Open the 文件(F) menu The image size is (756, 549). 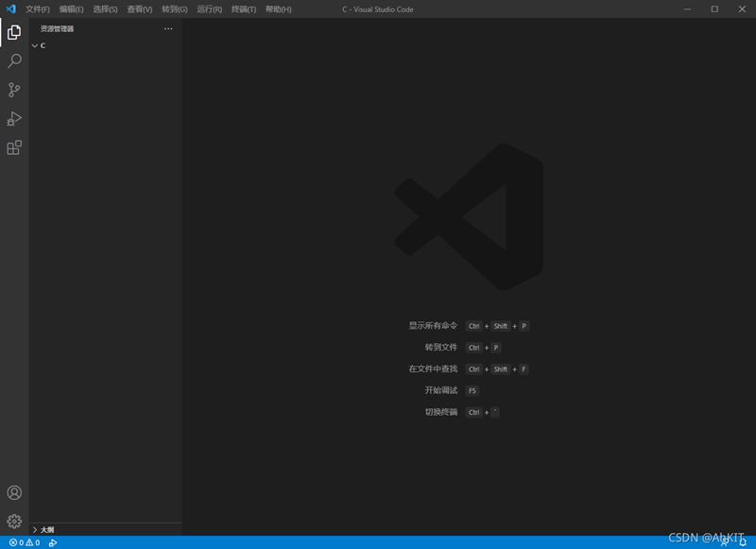pos(38,9)
